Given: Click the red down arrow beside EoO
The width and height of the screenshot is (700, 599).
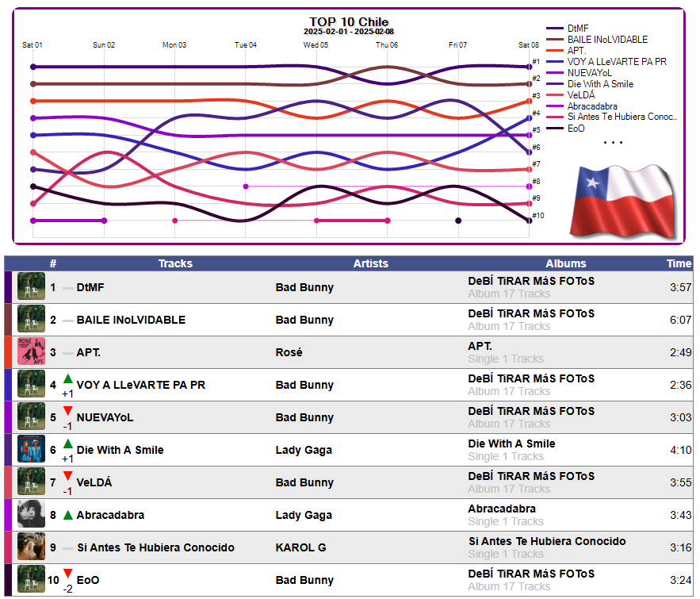Looking at the screenshot, I should [x=68, y=574].
